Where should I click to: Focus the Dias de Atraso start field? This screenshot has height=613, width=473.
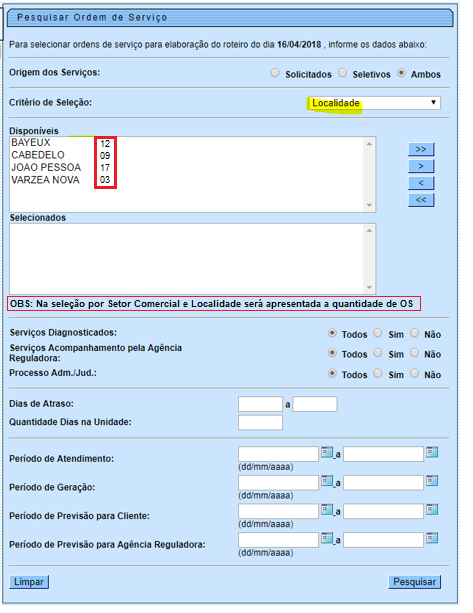(260, 404)
